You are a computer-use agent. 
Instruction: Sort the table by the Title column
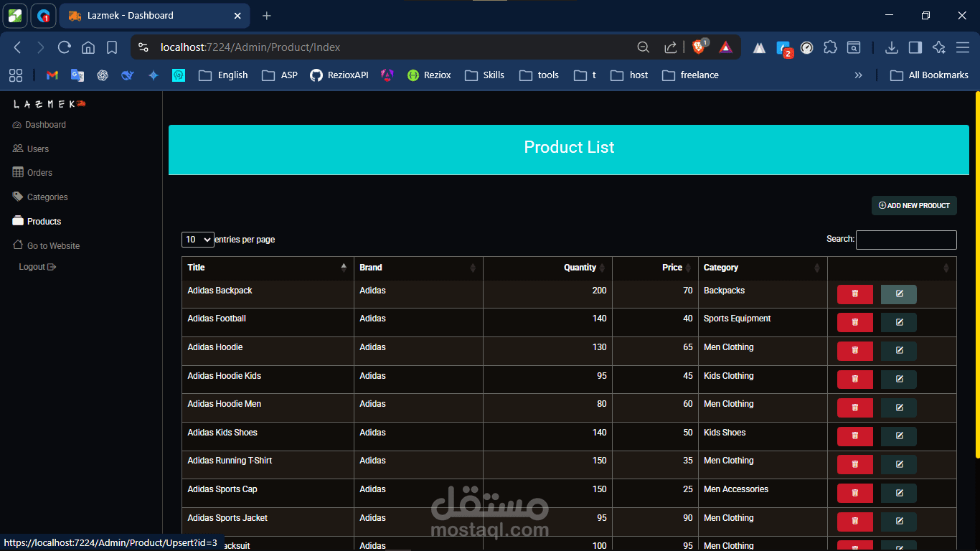[x=268, y=268]
